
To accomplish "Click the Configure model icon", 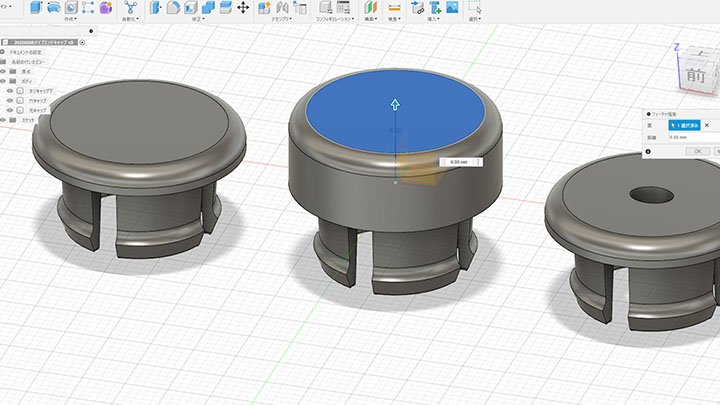I will pyautogui.click(x=326, y=7).
